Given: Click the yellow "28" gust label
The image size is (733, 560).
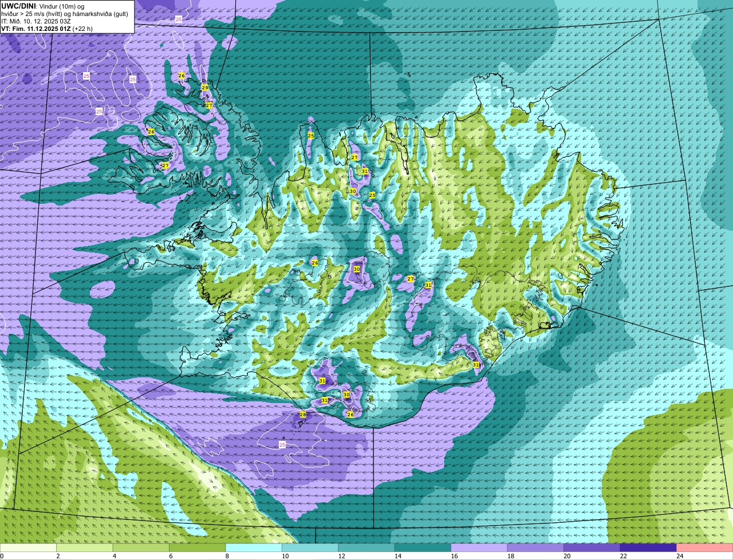Looking at the screenshot, I should (x=303, y=414).
